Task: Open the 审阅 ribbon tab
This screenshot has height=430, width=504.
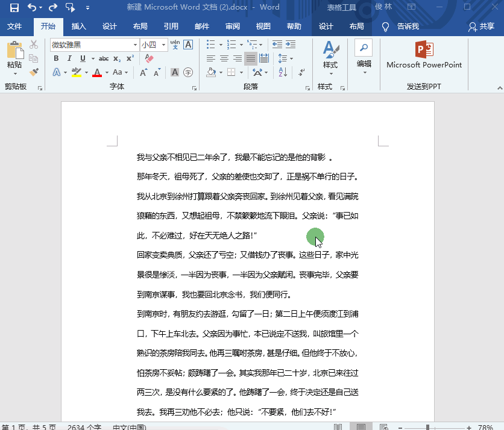Action: (x=233, y=26)
